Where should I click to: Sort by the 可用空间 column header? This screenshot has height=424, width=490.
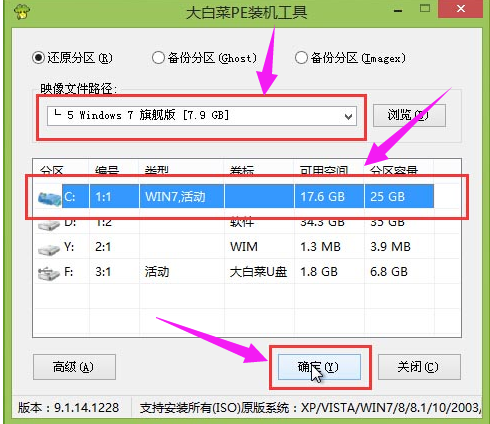pos(323,171)
